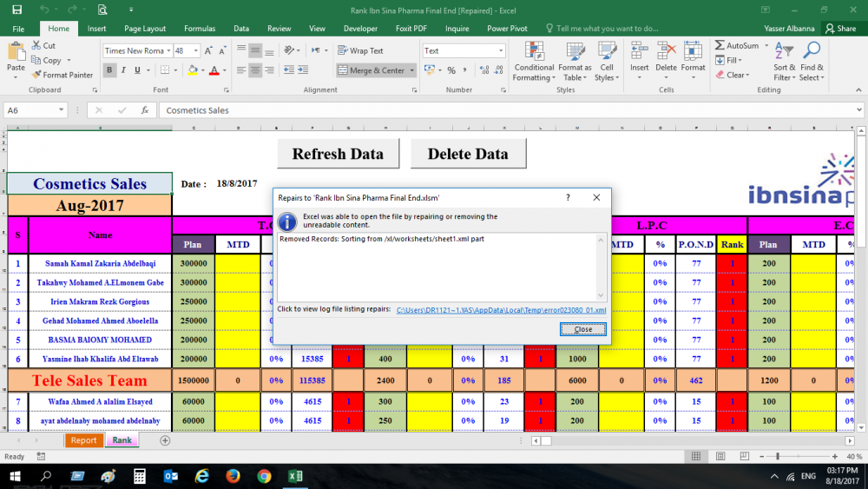The height and width of the screenshot is (489, 868).
Task: Open the Clear dropdown
Action: (733, 75)
